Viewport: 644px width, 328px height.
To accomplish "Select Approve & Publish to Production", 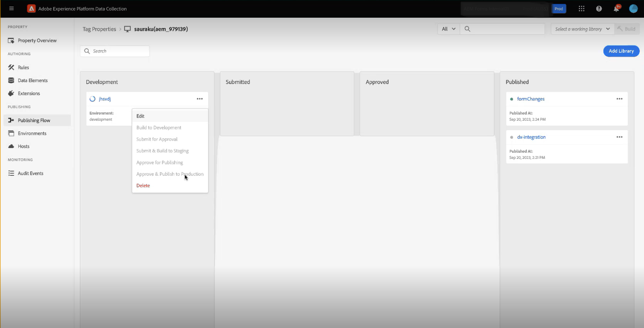I will [x=170, y=174].
